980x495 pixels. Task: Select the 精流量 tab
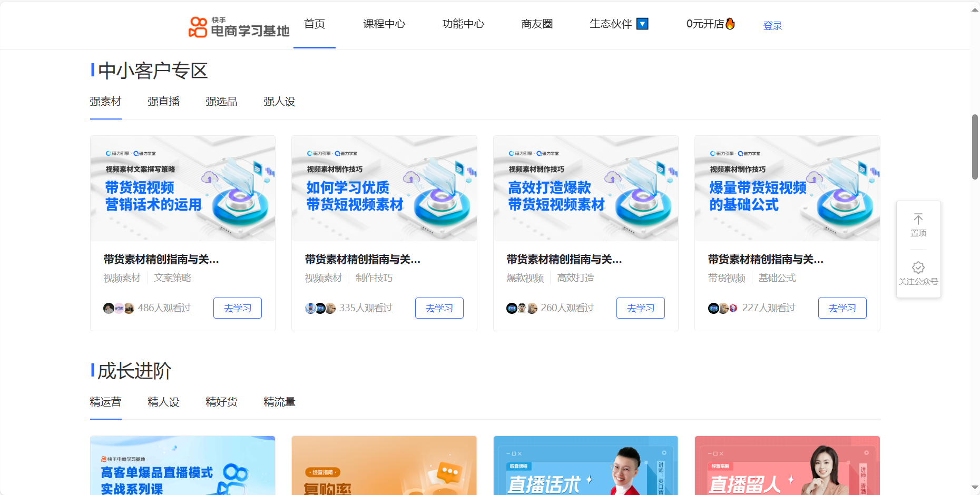pos(279,402)
